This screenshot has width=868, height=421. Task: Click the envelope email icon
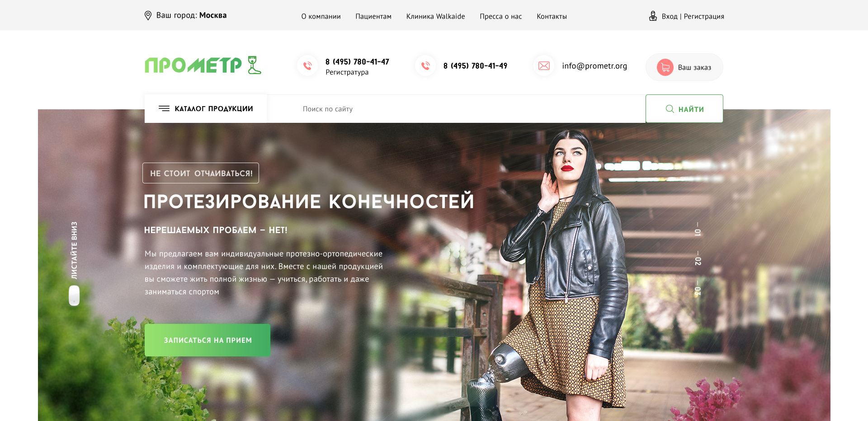point(544,66)
